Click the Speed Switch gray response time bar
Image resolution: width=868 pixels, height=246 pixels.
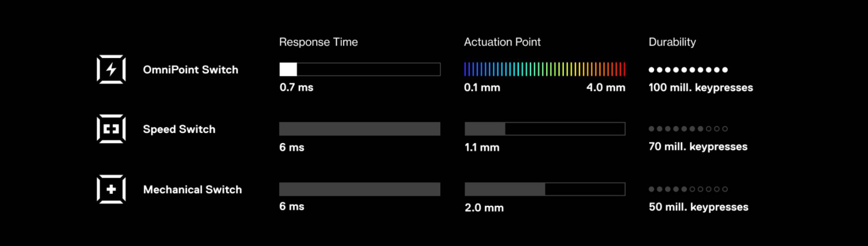[x=360, y=129]
